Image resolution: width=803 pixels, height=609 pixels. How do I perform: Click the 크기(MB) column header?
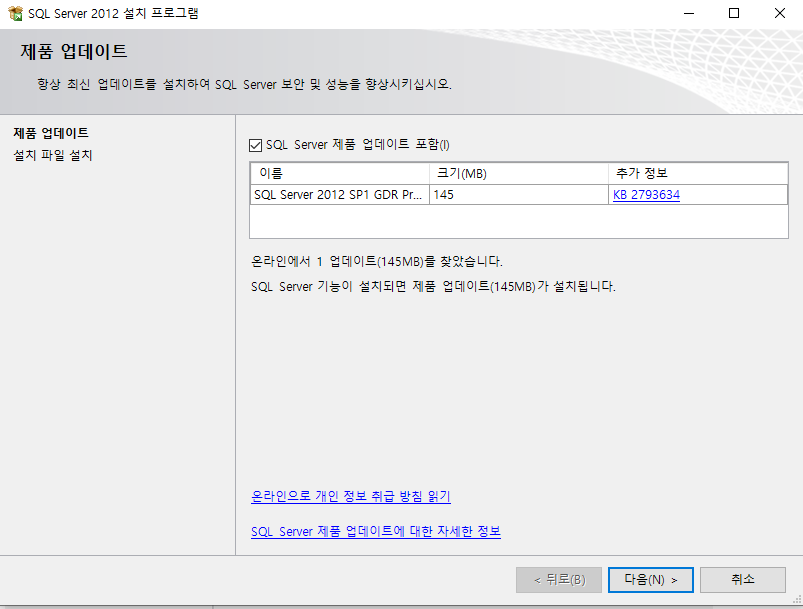(x=519, y=174)
